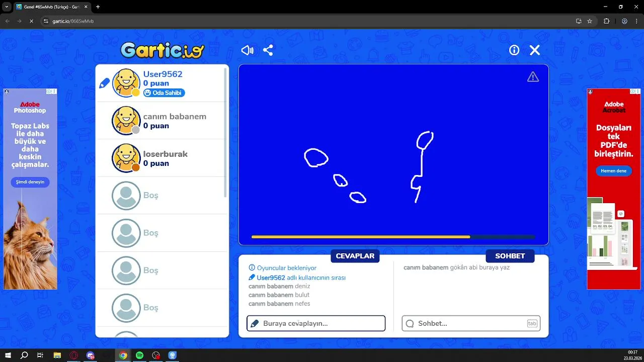Click the tab key hint in chat box
Viewport: 644px width, 362px height.
click(532, 323)
